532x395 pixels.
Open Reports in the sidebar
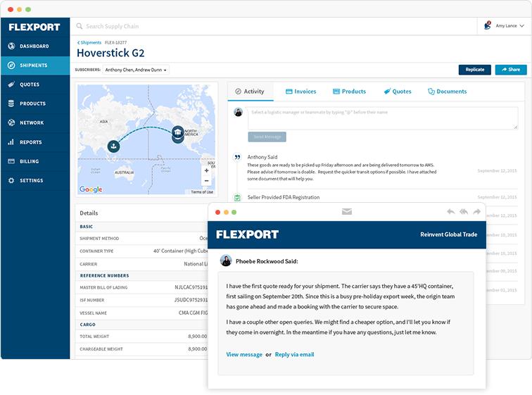click(35, 142)
